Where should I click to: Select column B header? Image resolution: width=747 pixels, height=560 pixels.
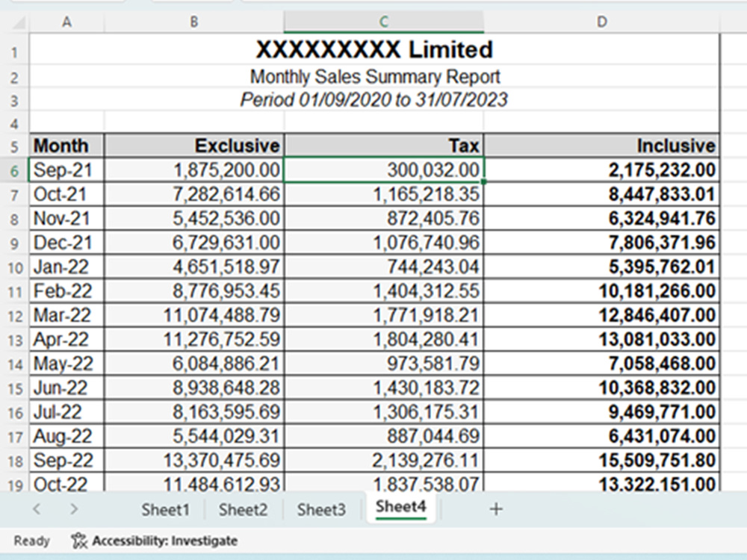pos(194,22)
